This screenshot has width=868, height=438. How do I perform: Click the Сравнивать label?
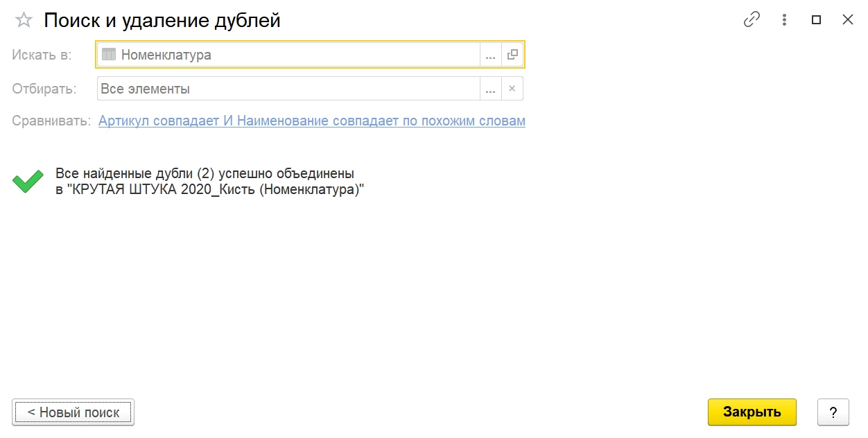coord(51,121)
